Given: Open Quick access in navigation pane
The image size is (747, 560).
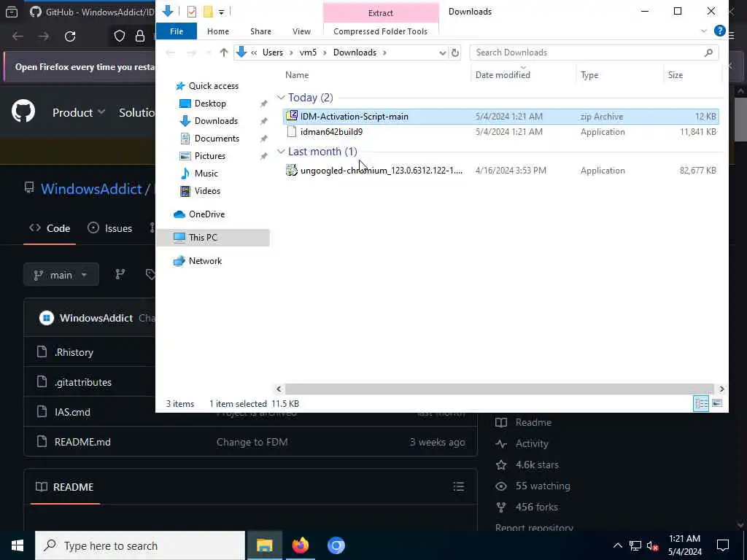Looking at the screenshot, I should (213, 86).
